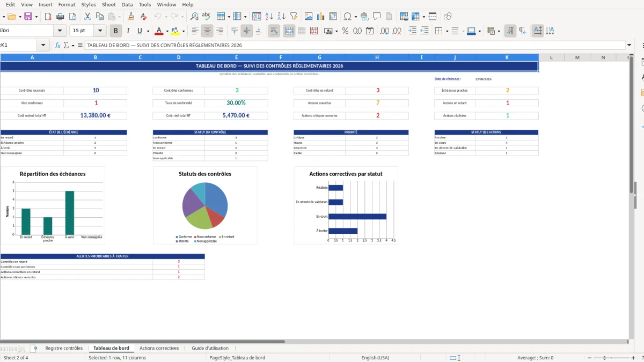Open the Currency format dropdown arrow
Image resolution: width=644 pixels, height=362 pixels.
point(336,31)
